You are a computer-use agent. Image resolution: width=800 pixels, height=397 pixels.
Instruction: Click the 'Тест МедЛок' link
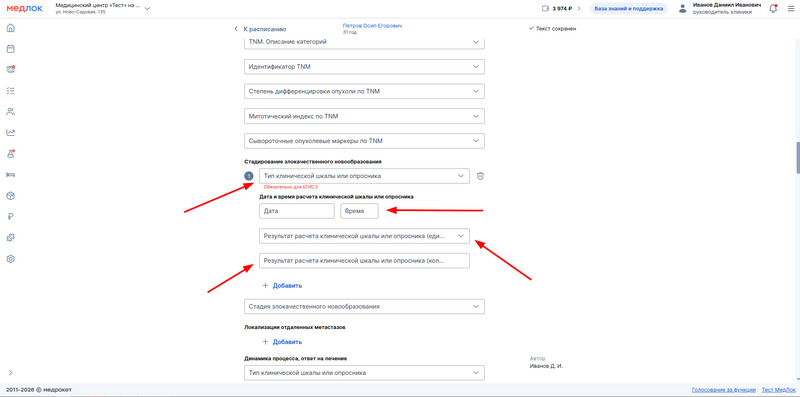tap(779, 390)
